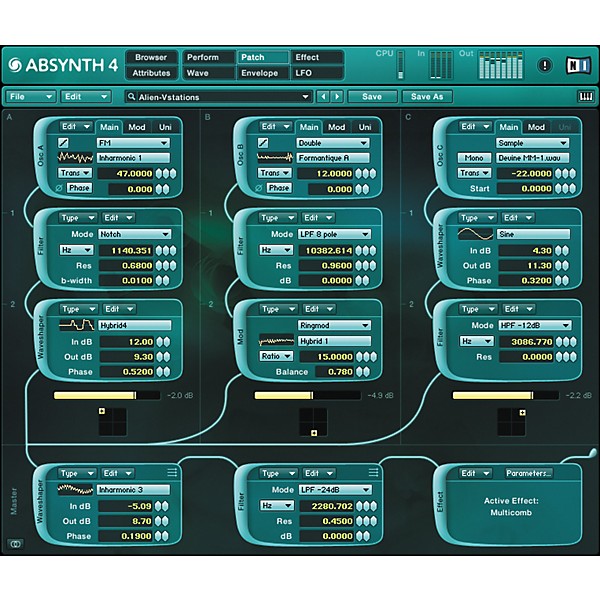Click the Devine MM-1.wav sample field
The height and width of the screenshot is (600, 600).
[x=532, y=158]
